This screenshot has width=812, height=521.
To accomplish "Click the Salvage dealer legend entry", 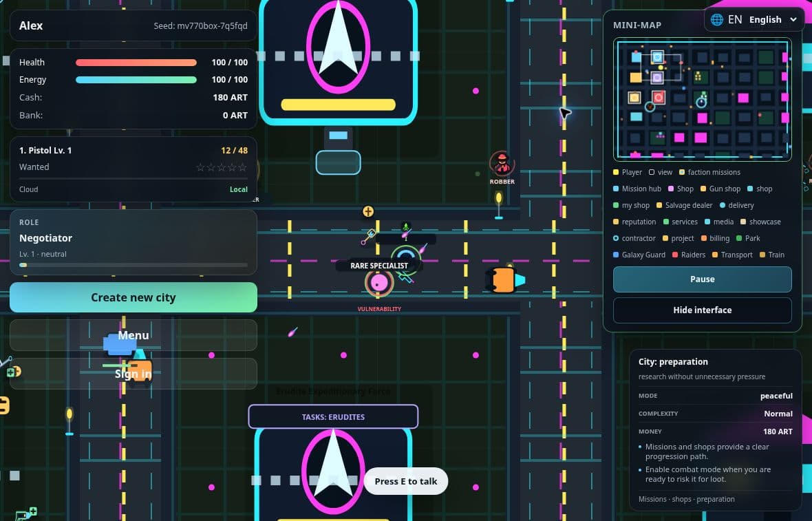I will [x=684, y=206].
